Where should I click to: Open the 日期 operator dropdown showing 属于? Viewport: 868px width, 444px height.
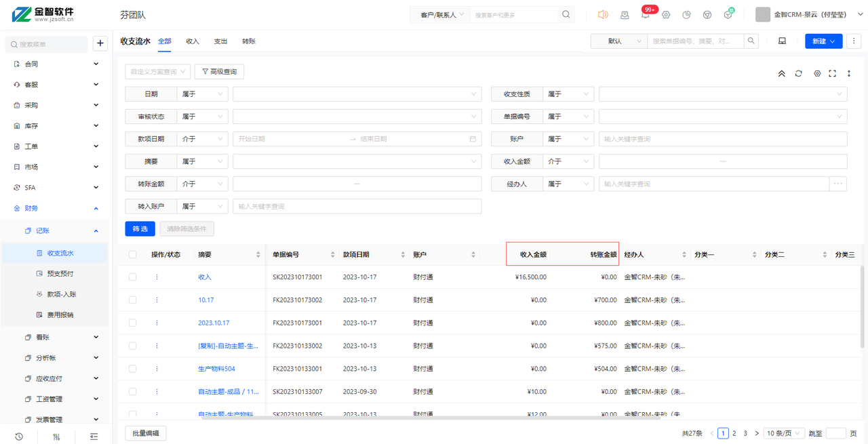coord(202,94)
